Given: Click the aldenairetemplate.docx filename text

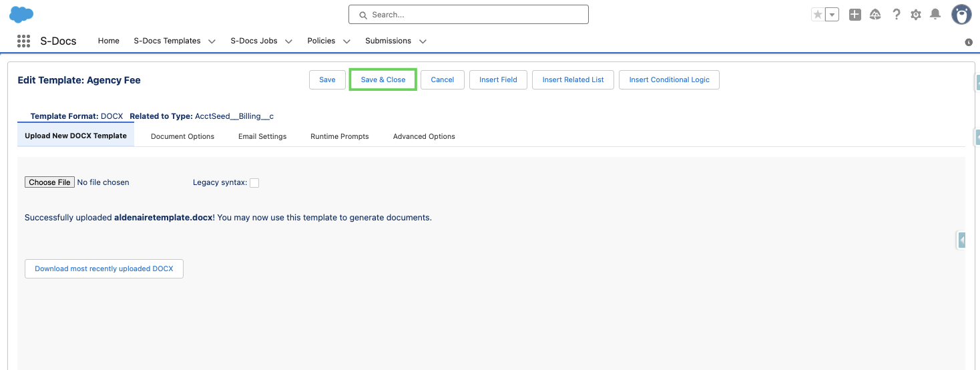Looking at the screenshot, I should point(164,218).
